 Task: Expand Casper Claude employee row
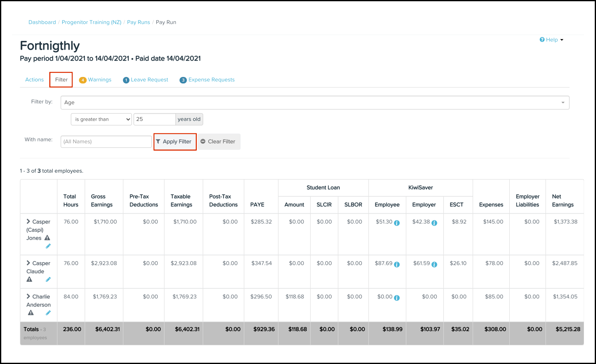[x=28, y=263]
